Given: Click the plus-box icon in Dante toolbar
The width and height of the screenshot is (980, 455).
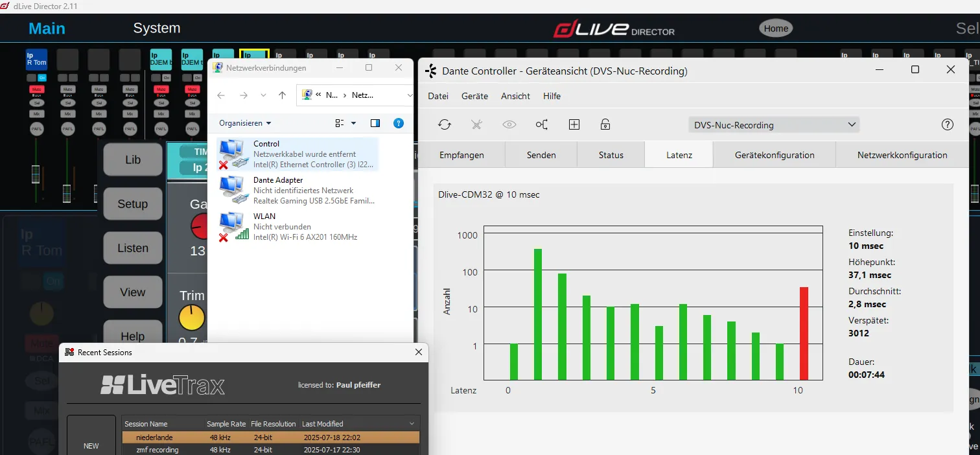Looking at the screenshot, I should point(574,124).
